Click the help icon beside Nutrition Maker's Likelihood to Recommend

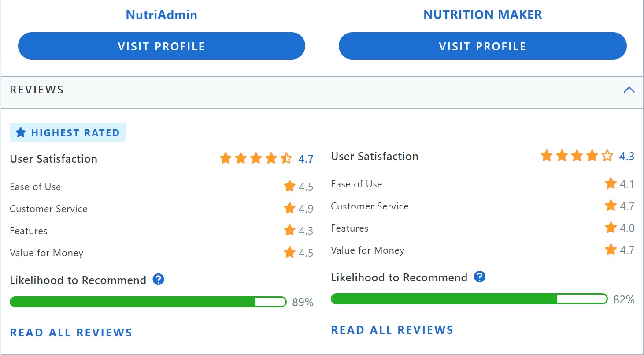tap(480, 277)
